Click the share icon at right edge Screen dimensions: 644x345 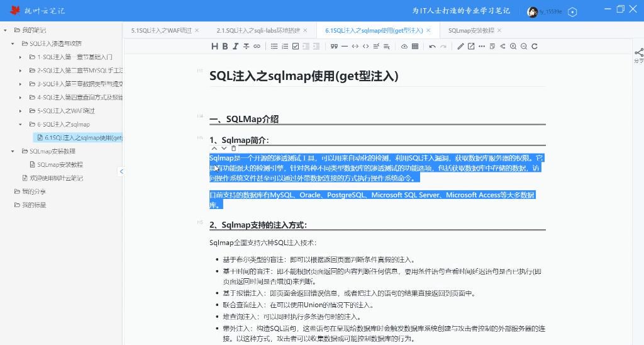pos(639,53)
